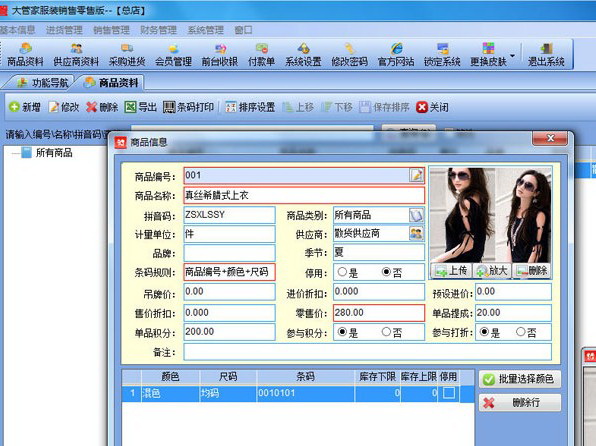
Task: Click 尺码 cell 均码
Action: pos(228,393)
